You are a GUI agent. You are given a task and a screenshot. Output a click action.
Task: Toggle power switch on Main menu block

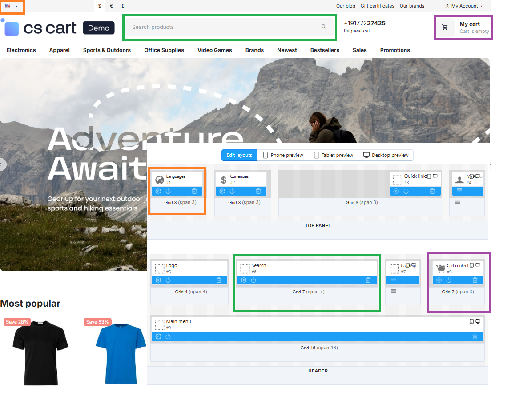tap(168, 336)
